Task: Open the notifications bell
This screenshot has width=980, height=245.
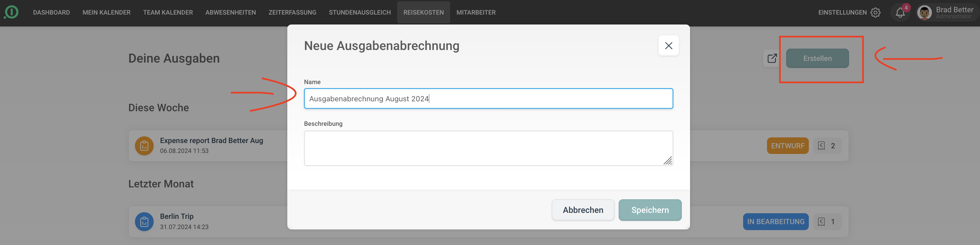Action: (x=900, y=13)
